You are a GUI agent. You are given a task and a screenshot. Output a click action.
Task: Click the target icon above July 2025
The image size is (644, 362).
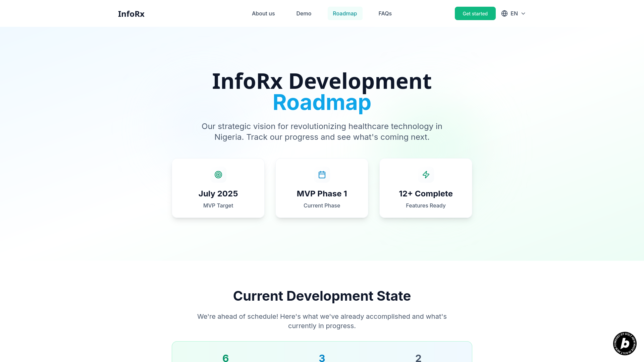pyautogui.click(x=218, y=175)
